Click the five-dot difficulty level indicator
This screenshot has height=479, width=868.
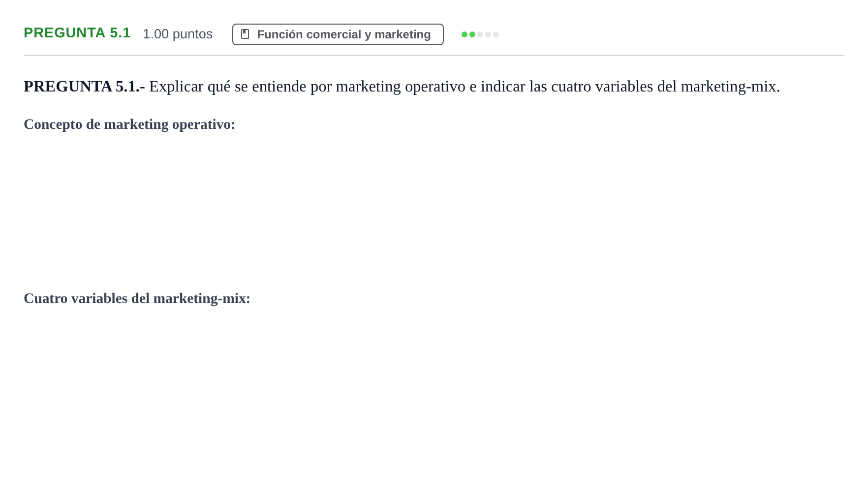point(480,34)
